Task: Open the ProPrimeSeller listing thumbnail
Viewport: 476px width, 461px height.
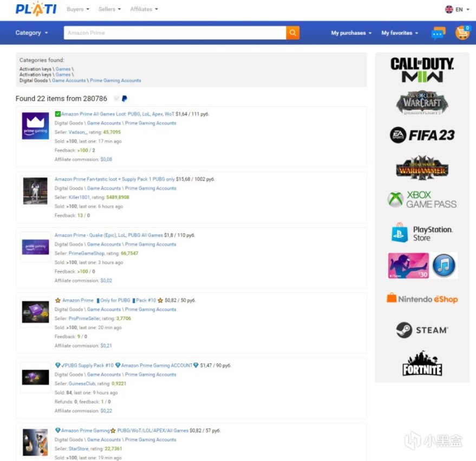Action: [36, 312]
